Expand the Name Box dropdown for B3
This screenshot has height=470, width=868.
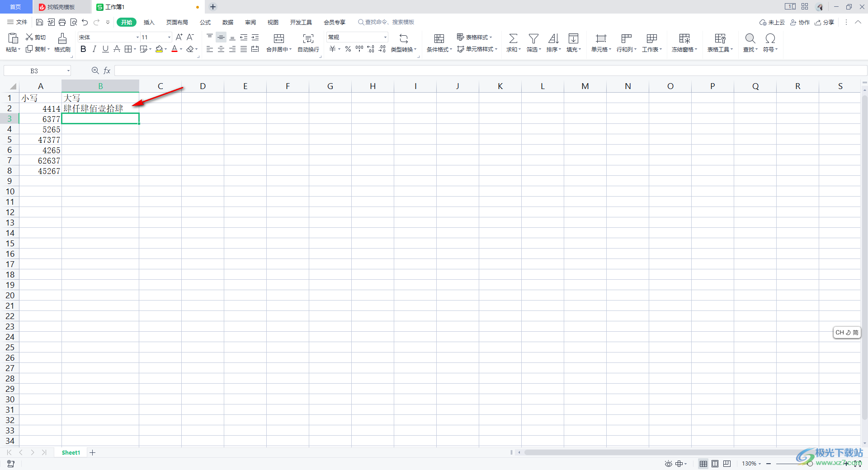[68, 70]
